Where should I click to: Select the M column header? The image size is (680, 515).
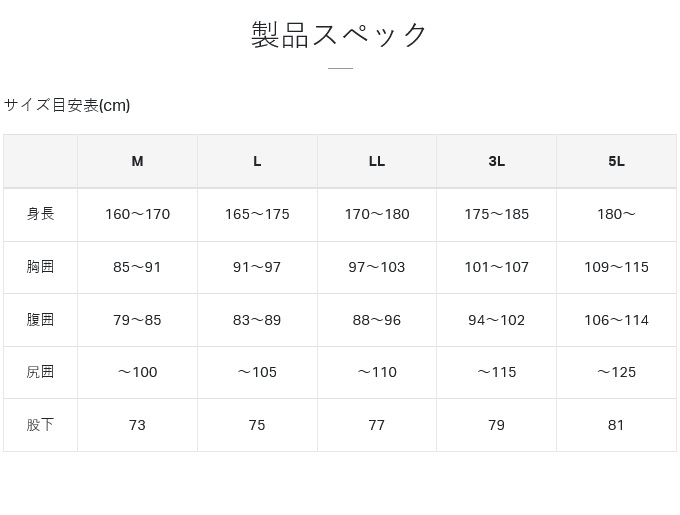coord(137,161)
